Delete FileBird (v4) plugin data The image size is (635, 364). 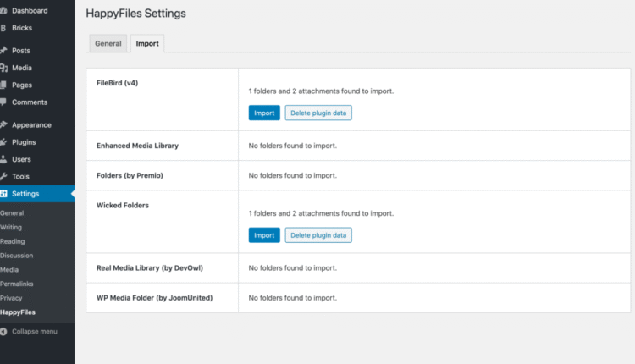318,113
